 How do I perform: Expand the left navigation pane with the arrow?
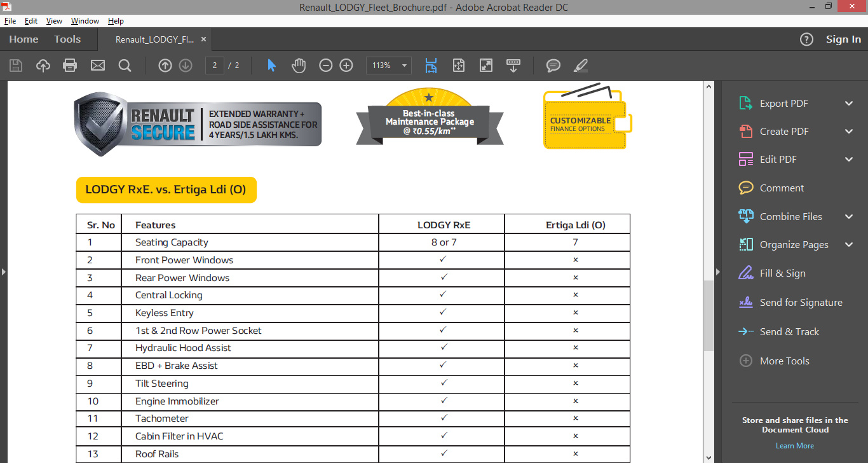[x=3, y=272]
